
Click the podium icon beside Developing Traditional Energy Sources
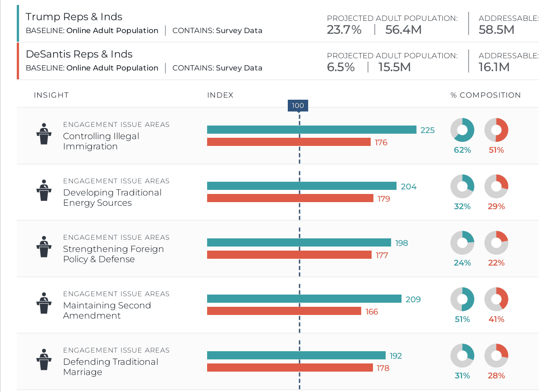[44, 190]
